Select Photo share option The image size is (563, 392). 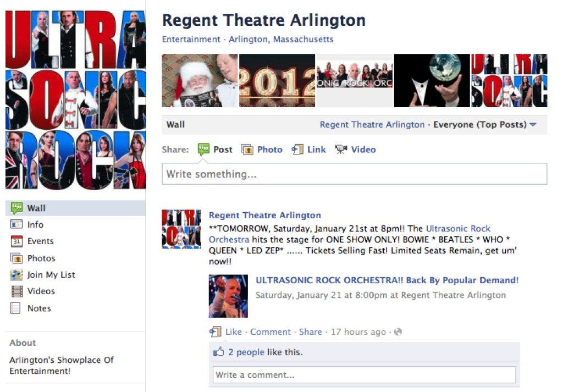[269, 150]
